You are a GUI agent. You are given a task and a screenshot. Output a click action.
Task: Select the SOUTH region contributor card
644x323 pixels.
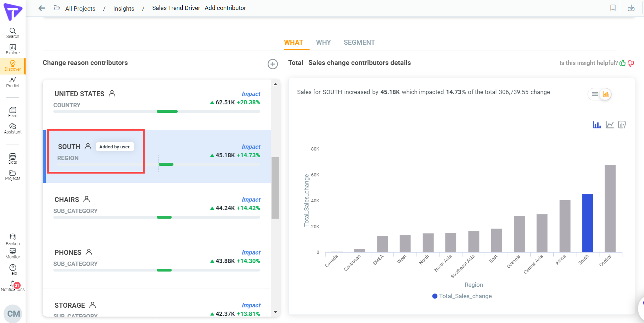pyautogui.click(x=157, y=157)
